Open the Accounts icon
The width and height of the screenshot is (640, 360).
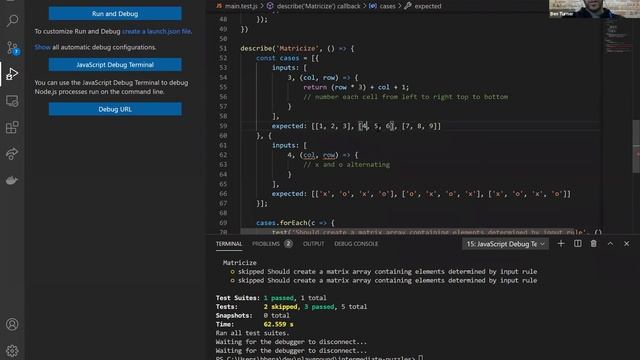(x=12, y=324)
